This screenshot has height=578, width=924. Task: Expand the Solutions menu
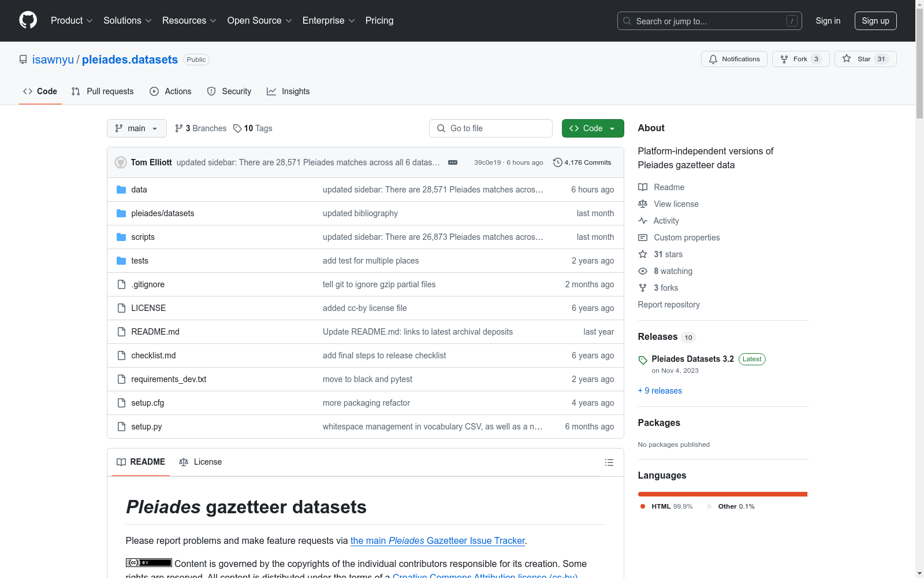pos(128,21)
